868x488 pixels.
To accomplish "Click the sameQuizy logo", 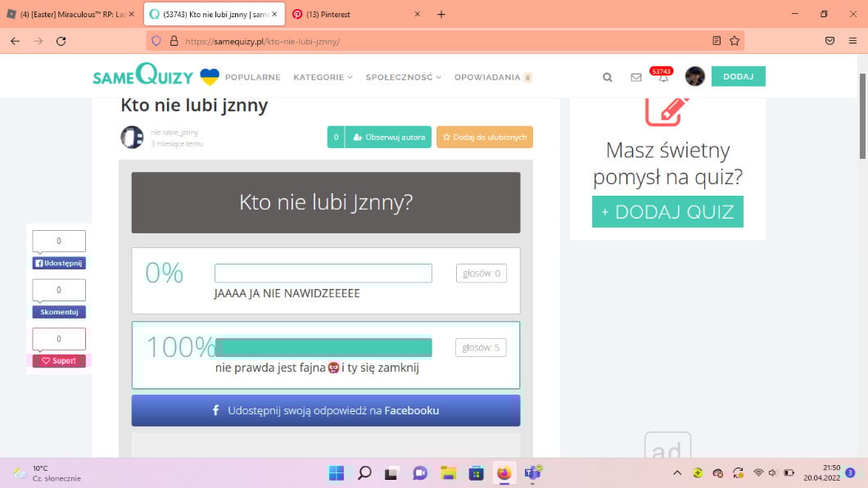I will click(x=143, y=76).
